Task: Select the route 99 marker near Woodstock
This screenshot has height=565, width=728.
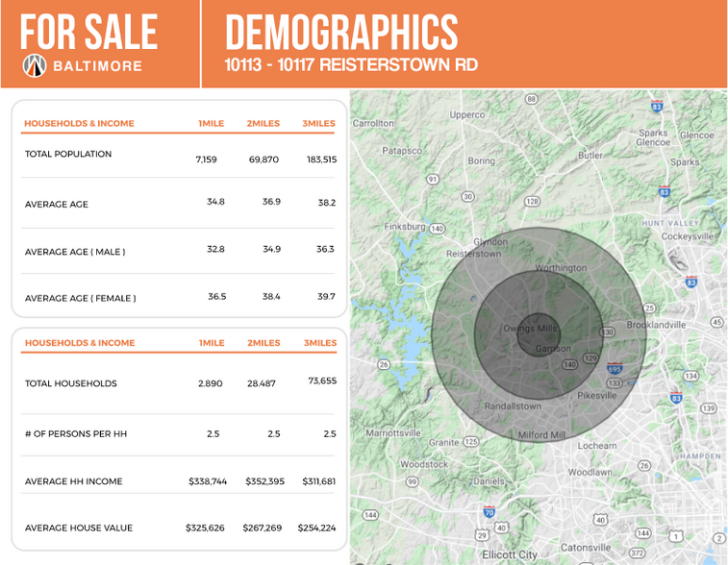Action: click(x=412, y=481)
